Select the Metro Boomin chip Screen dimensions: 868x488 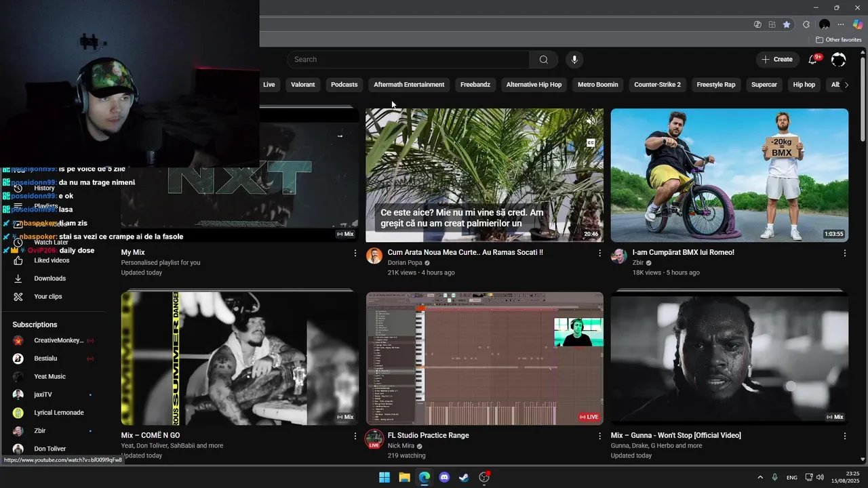pos(598,85)
